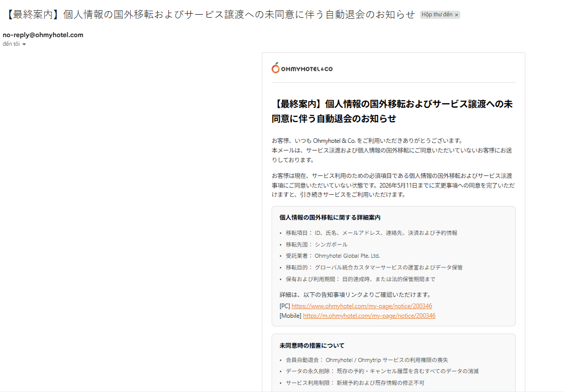This screenshot has width=564, height=392.
Task: Click the '[PC]' label before the link
Action: pyautogui.click(x=285, y=306)
